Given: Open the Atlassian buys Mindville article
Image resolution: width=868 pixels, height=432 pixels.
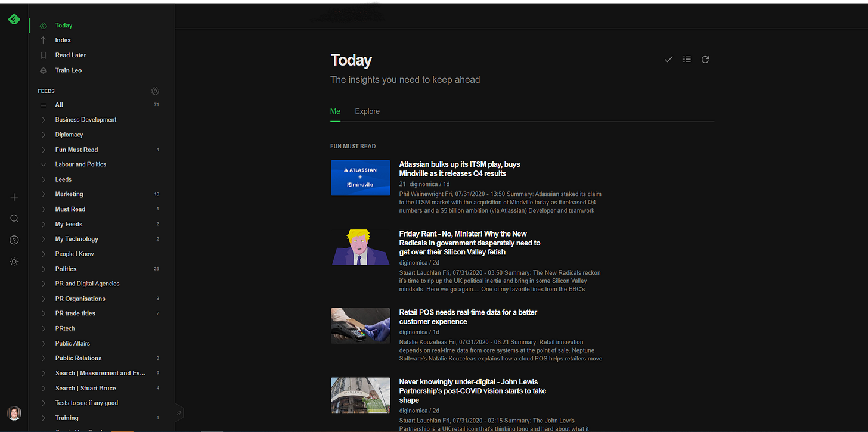Looking at the screenshot, I should click(460, 169).
